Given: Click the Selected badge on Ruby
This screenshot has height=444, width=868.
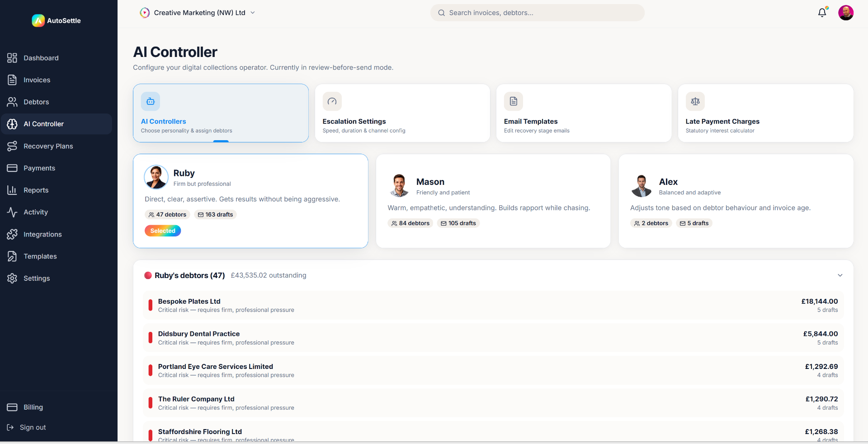Looking at the screenshot, I should [x=163, y=231].
